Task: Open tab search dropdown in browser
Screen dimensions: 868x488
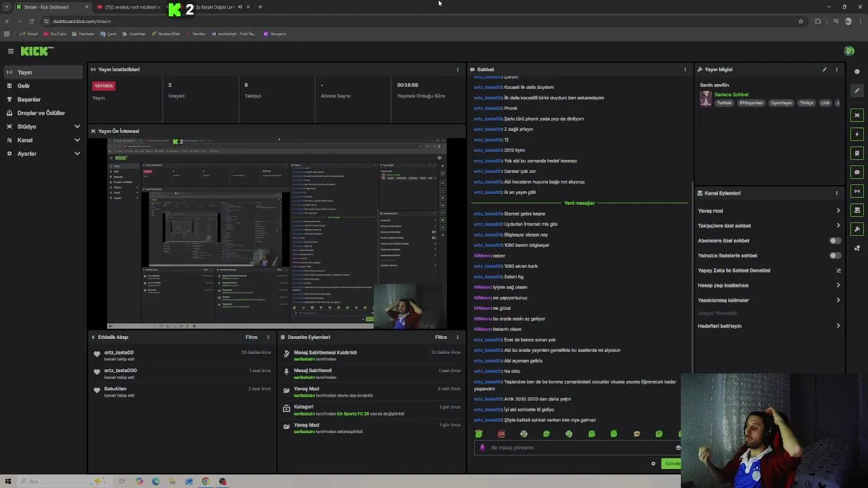Action: point(7,7)
